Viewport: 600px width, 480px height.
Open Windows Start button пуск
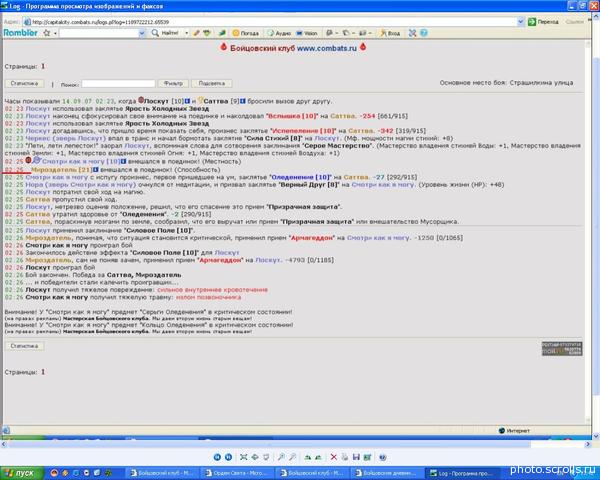pos(21,473)
